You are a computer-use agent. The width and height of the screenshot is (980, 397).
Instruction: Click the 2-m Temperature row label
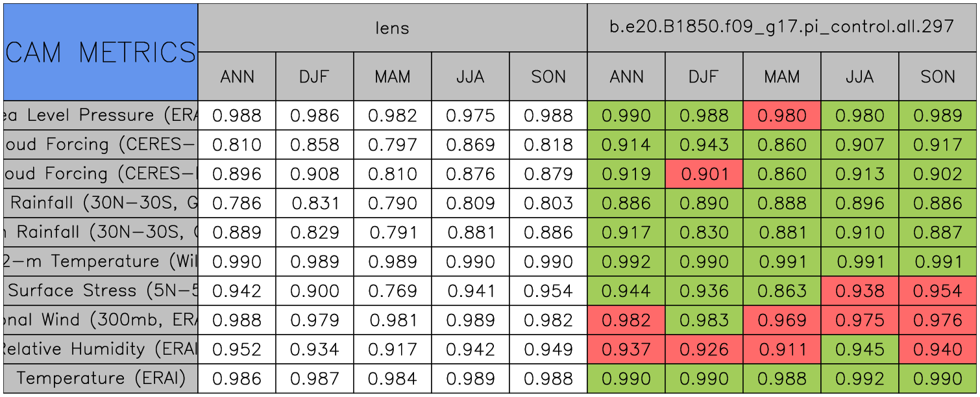tap(101, 261)
